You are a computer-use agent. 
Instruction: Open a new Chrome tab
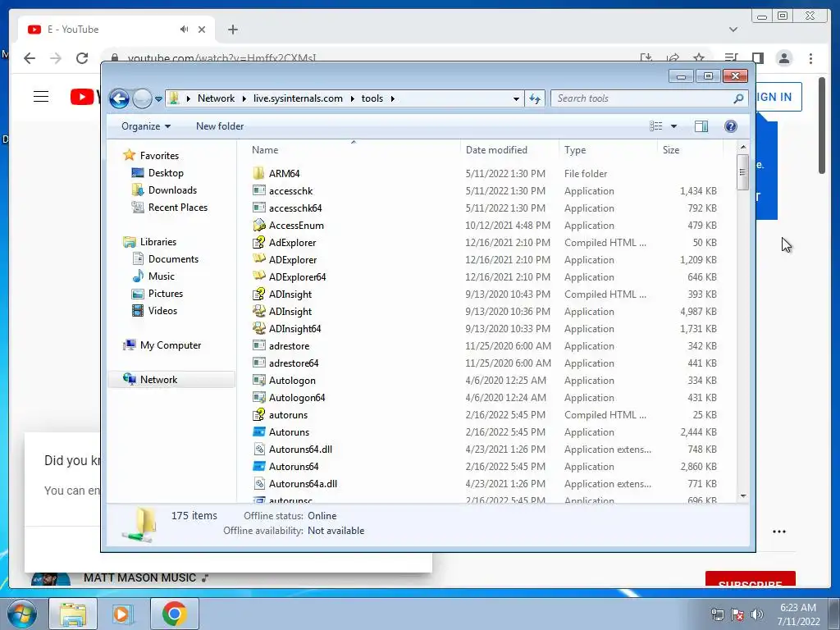pos(232,30)
